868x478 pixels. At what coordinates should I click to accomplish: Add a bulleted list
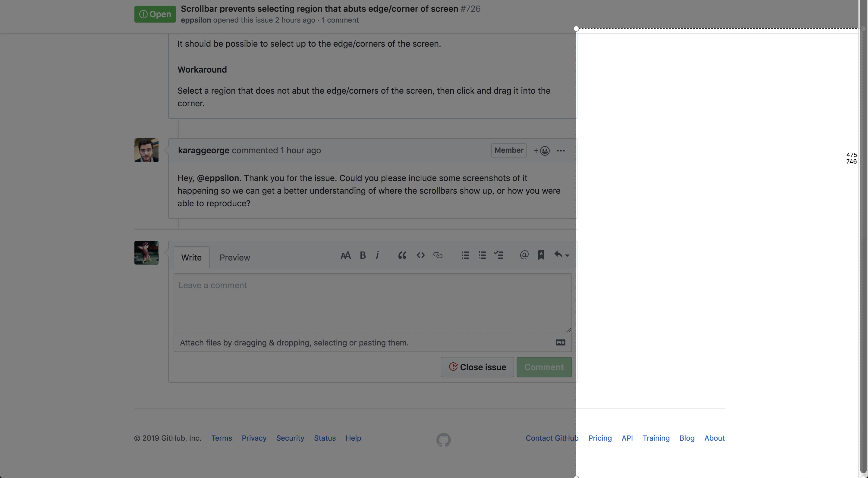[465, 255]
